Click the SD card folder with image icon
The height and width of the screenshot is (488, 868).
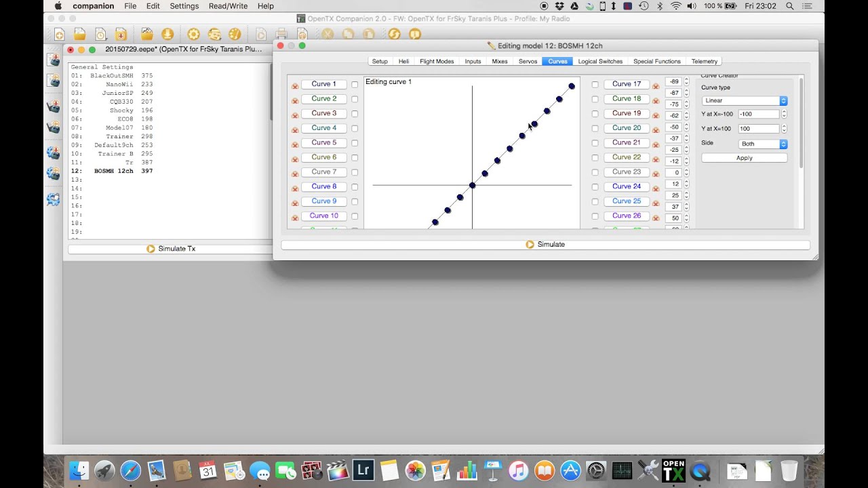tap(146, 34)
